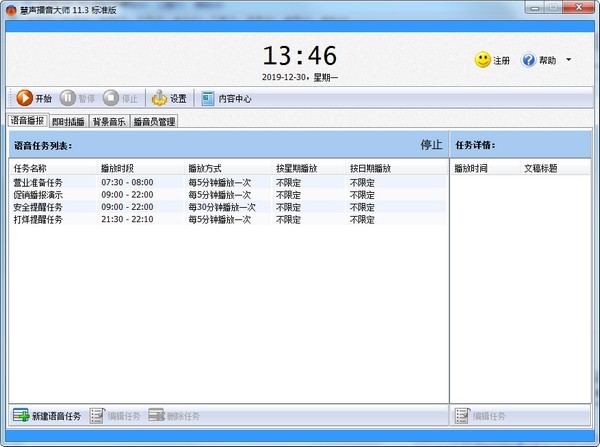This screenshot has width=600, height=447.
Task: Click the 播放时段 column header
Action: click(117, 168)
